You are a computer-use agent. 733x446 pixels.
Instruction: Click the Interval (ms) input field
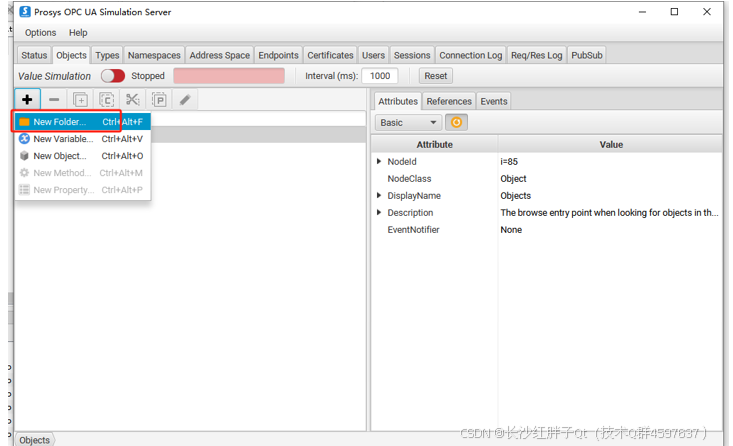[x=379, y=76]
